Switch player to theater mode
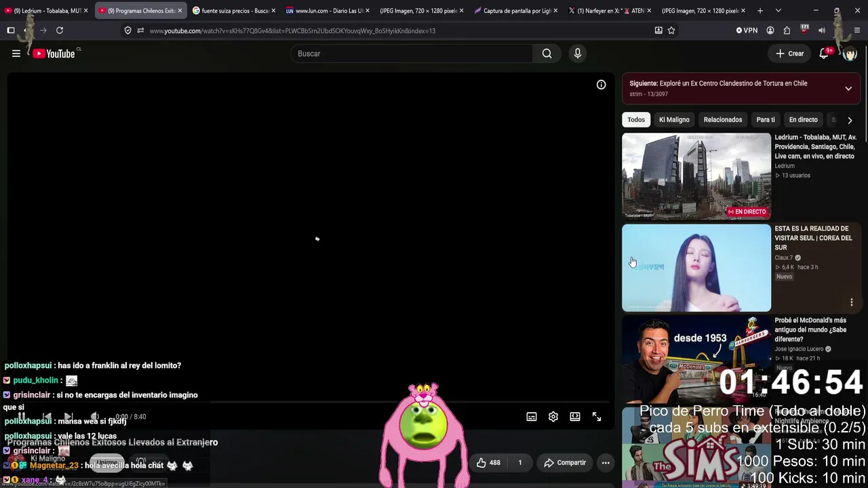Screen dimensions: 868x488 click(575, 417)
